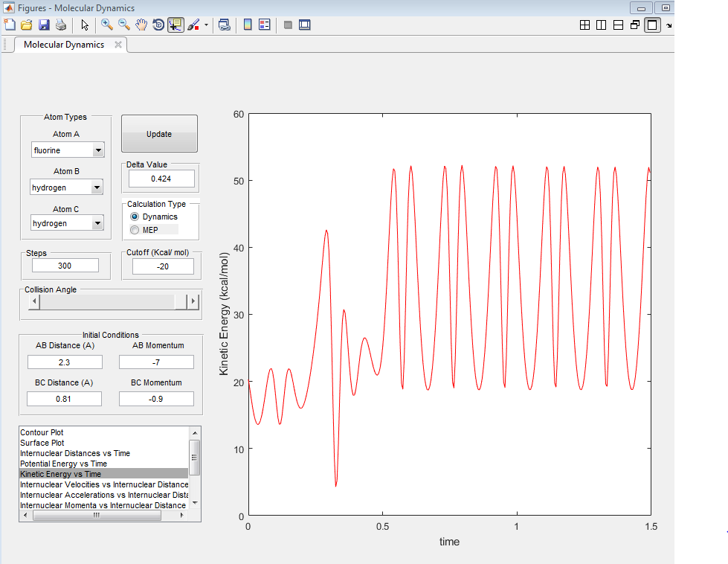Tile figures in a grid layout

(x=584, y=25)
